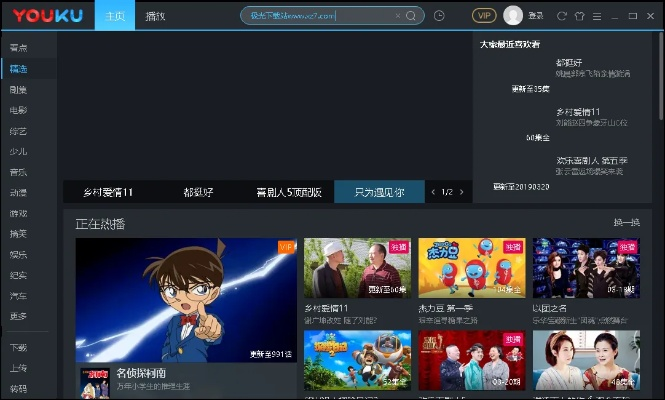Go to previous carousel page arrow
The width and height of the screenshot is (665, 400).
pos(432,192)
